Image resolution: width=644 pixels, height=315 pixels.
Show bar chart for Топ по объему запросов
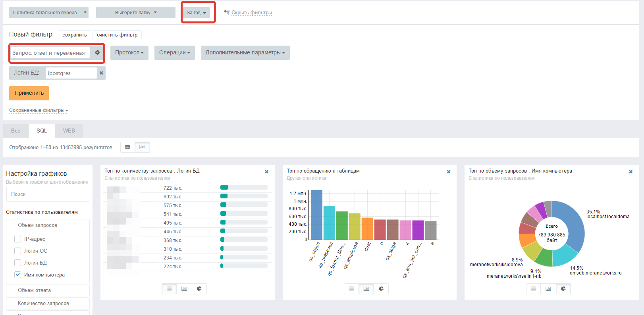[x=548, y=289]
